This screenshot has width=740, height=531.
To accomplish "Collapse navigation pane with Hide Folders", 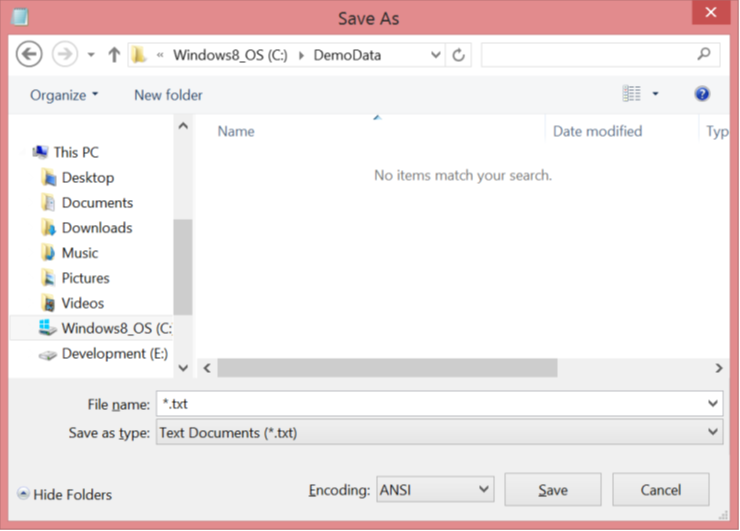I will (x=64, y=494).
